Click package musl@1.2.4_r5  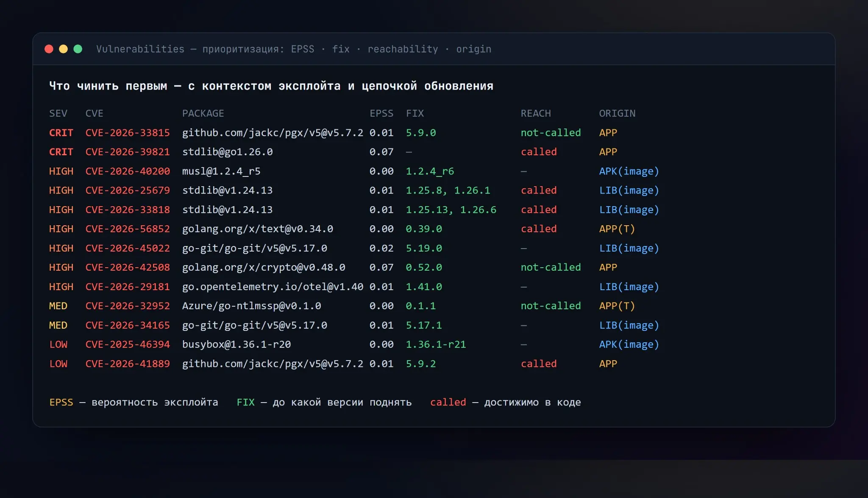[x=221, y=171]
